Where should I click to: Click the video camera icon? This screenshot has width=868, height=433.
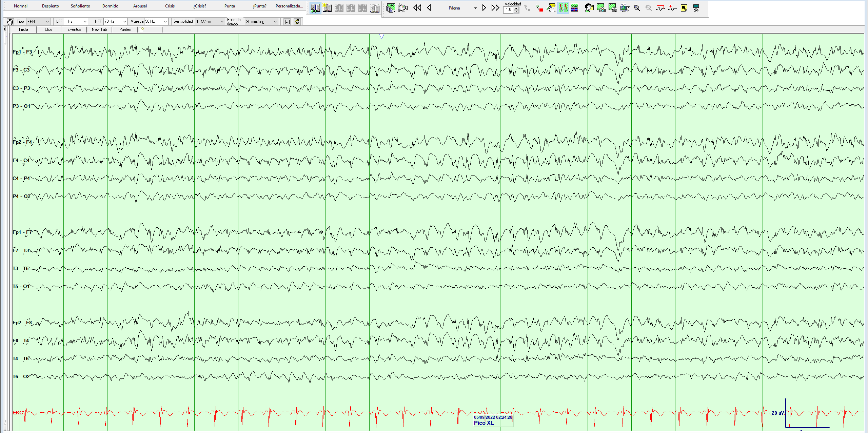(403, 8)
